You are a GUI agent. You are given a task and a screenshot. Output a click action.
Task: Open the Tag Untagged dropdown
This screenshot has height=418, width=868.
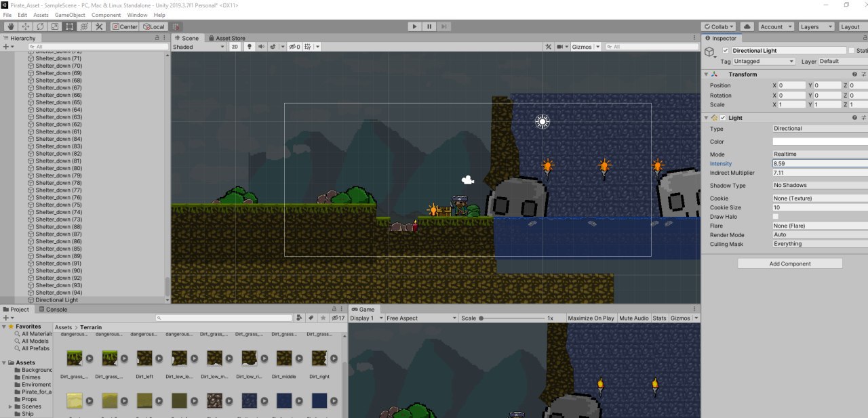click(x=764, y=61)
